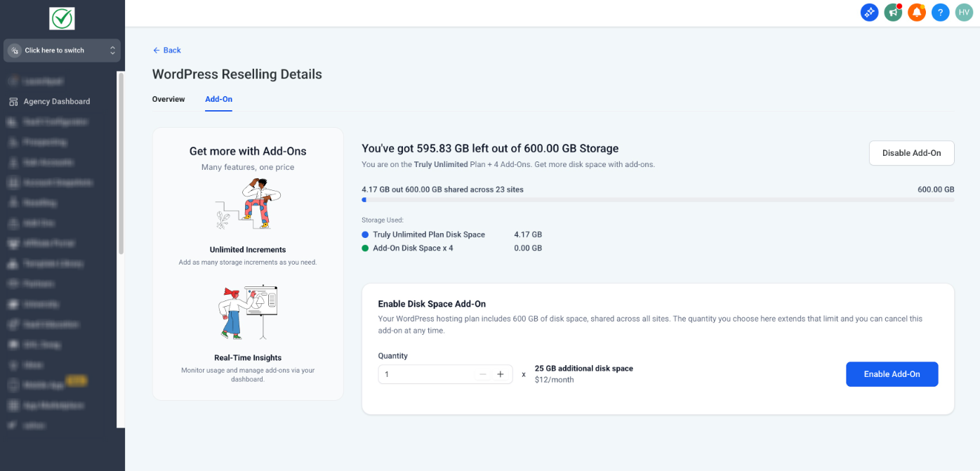This screenshot has width=980, height=471.
Task: Click '4.17 GB out 600.00 GB shared' text
Action: (x=442, y=190)
